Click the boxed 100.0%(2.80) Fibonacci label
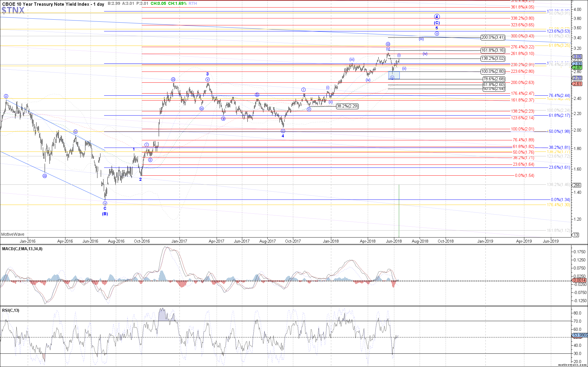Screen dimensions: 588x367 coord(493,72)
